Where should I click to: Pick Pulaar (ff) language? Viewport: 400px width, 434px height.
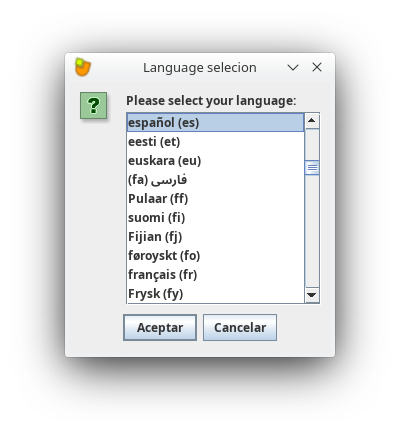[x=215, y=199]
